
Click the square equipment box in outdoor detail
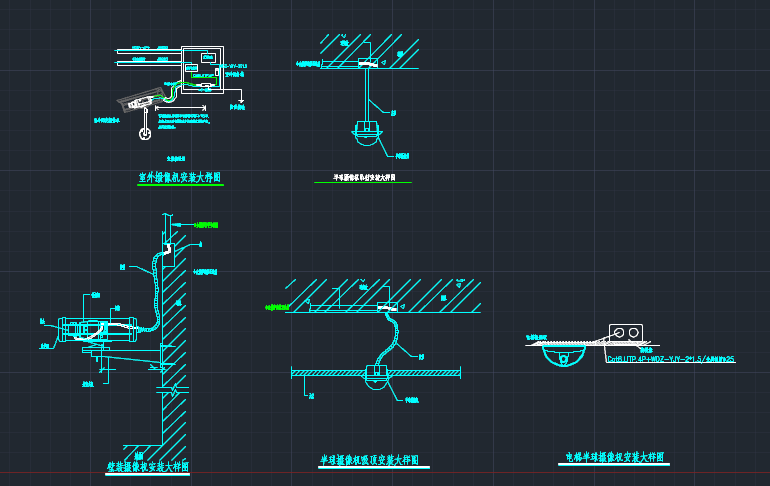click(202, 66)
